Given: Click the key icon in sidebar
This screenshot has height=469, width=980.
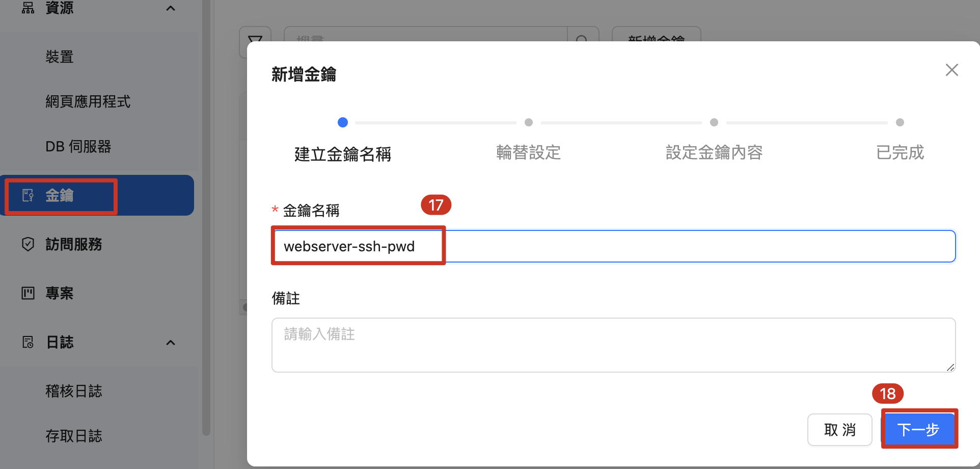Looking at the screenshot, I should (x=28, y=195).
